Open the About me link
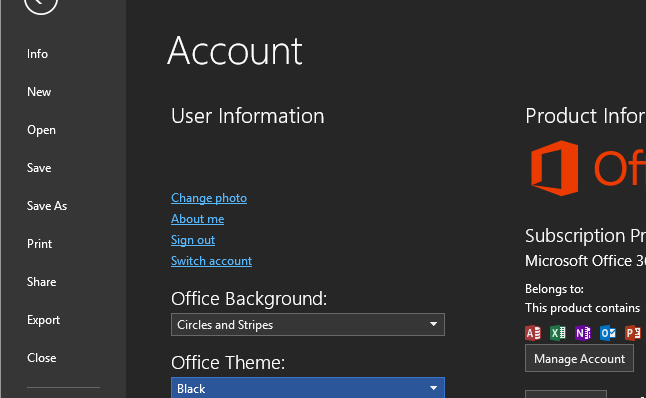646x398 pixels. tap(198, 219)
